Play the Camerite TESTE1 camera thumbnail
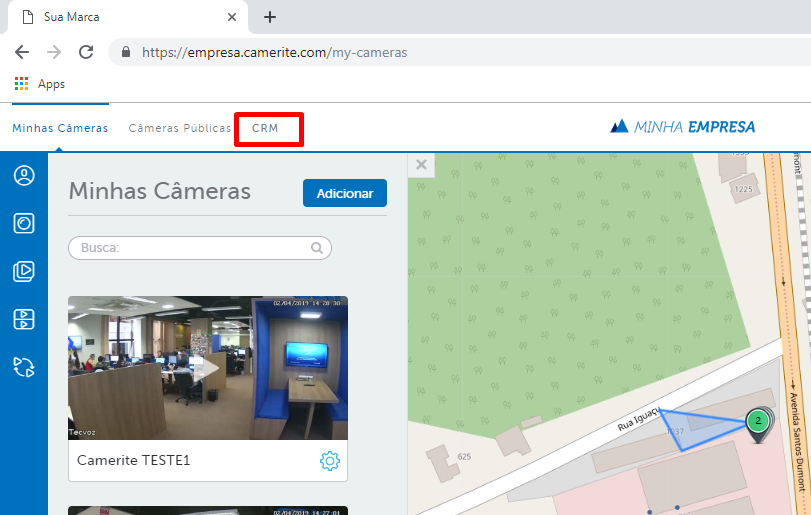Screen dimensions: 811x515 click(208, 368)
